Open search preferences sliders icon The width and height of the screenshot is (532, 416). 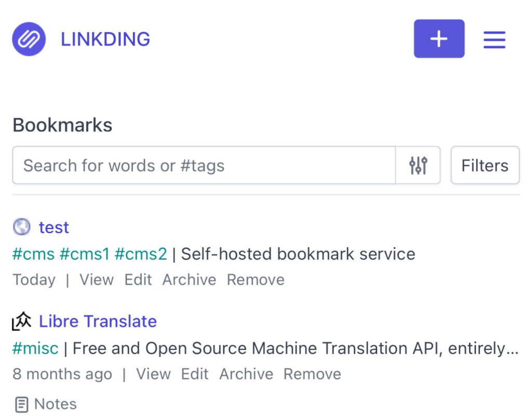(418, 166)
